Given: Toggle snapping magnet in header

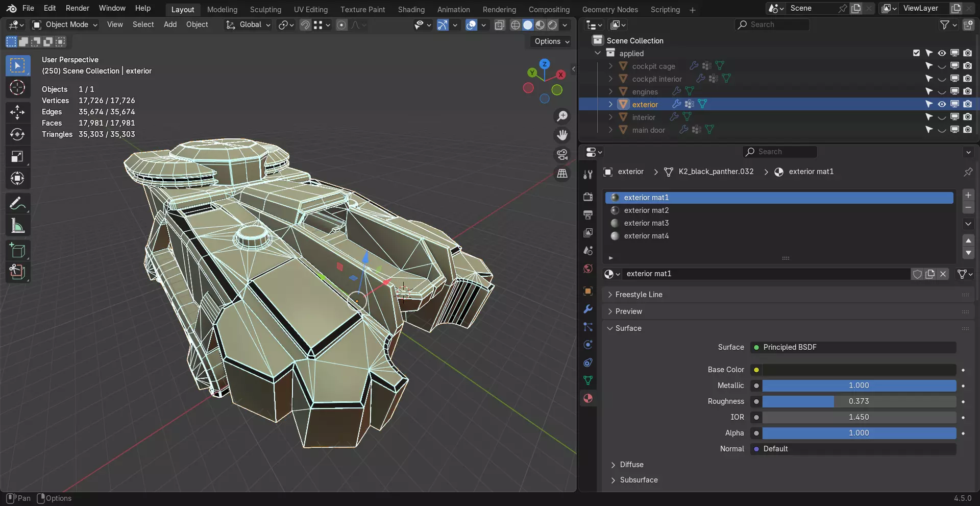Looking at the screenshot, I should coord(305,25).
